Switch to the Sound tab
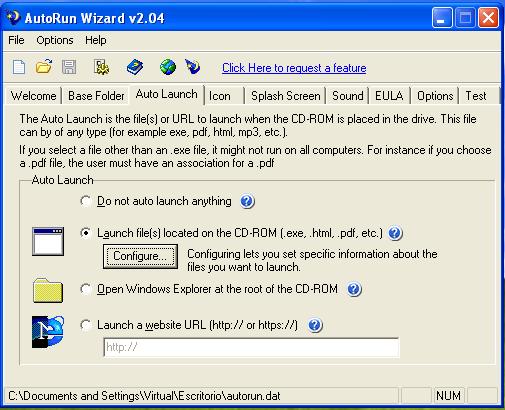The width and height of the screenshot is (505, 410). tap(348, 96)
